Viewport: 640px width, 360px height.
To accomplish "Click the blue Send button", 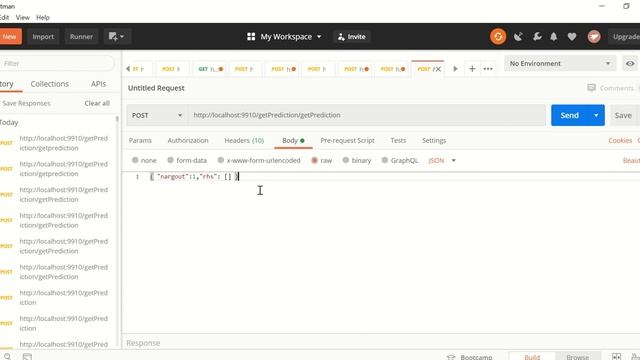I will pyautogui.click(x=570, y=116).
